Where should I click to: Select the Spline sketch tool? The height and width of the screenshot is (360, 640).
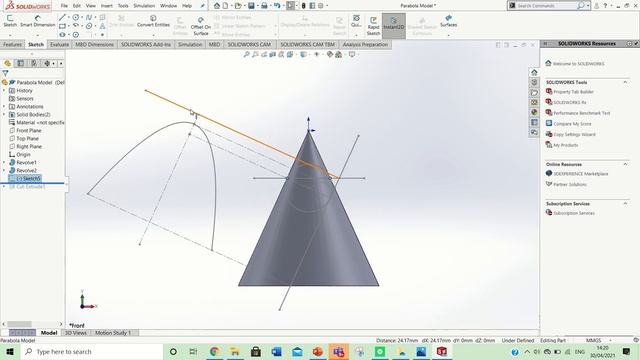click(x=89, y=17)
